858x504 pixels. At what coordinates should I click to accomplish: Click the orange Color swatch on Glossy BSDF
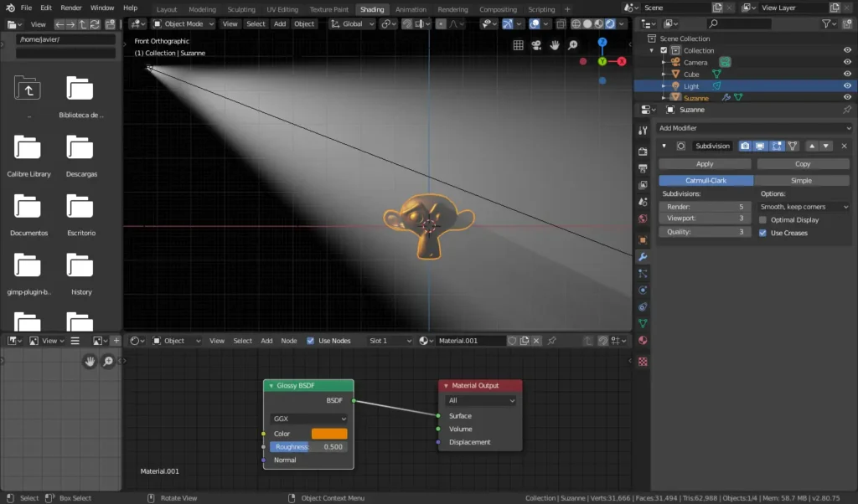(329, 434)
